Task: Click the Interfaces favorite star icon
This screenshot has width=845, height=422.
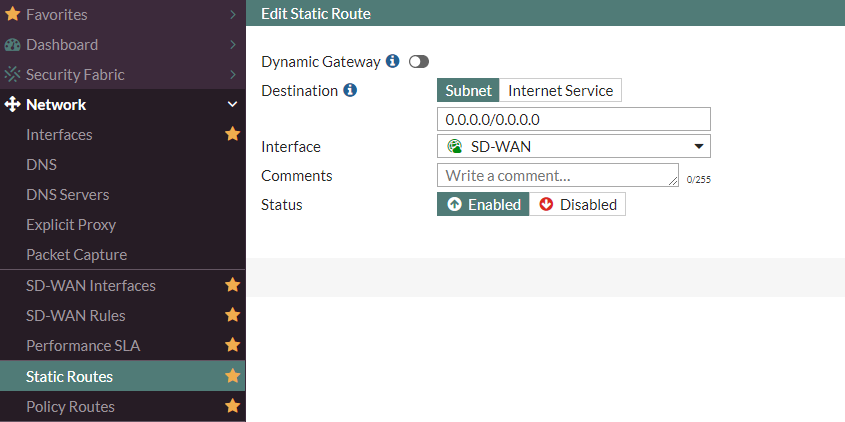Action: click(x=232, y=134)
